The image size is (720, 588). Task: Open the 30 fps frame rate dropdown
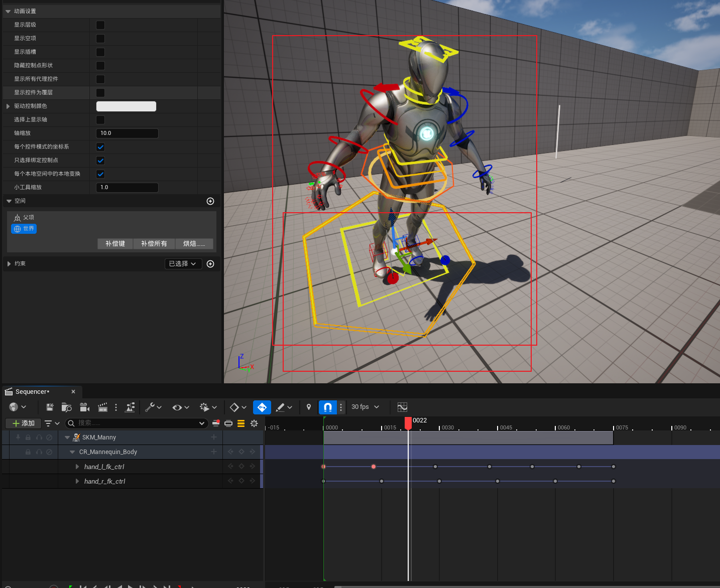coord(366,407)
